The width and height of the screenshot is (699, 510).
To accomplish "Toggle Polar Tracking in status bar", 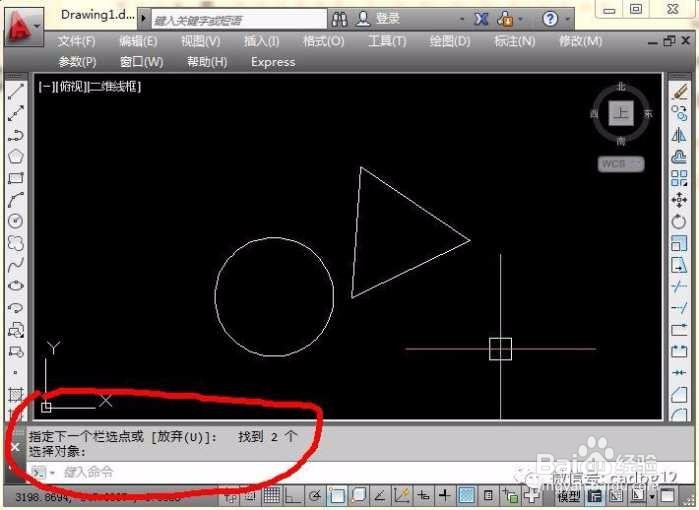I will pyautogui.click(x=315, y=495).
